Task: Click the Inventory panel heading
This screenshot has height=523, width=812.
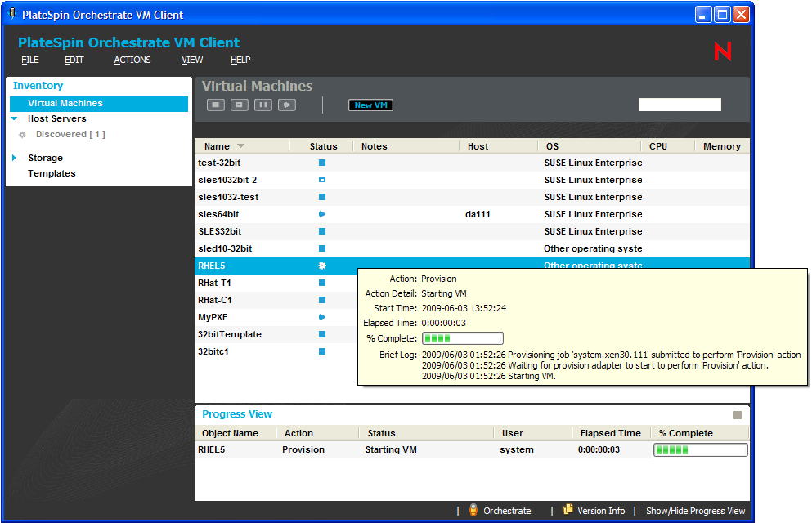Action: (38, 85)
